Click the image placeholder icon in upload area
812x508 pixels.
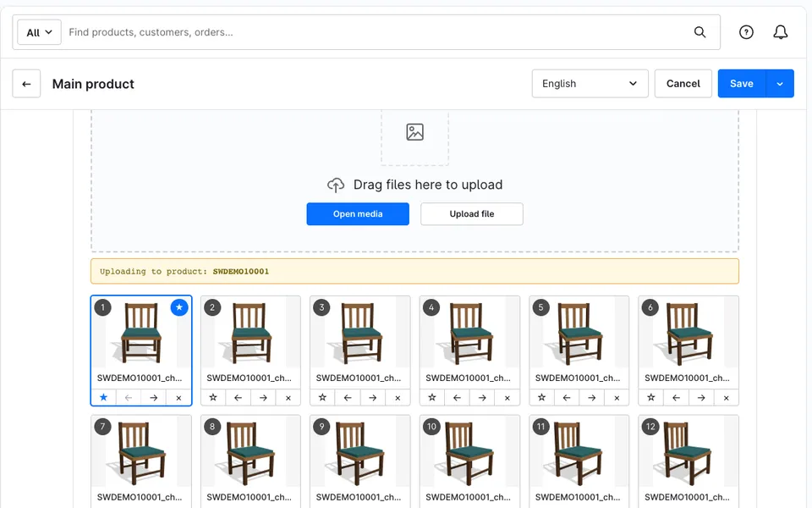[414, 132]
